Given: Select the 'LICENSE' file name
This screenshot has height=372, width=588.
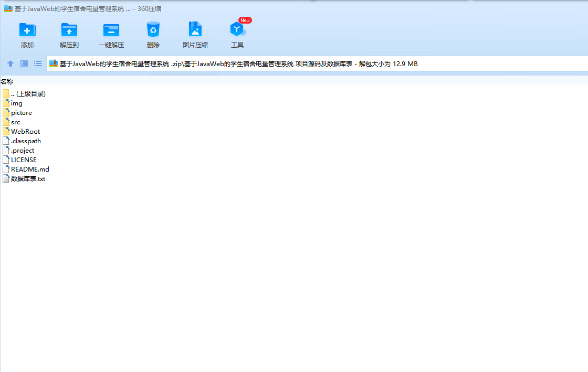Looking at the screenshot, I should pos(24,160).
